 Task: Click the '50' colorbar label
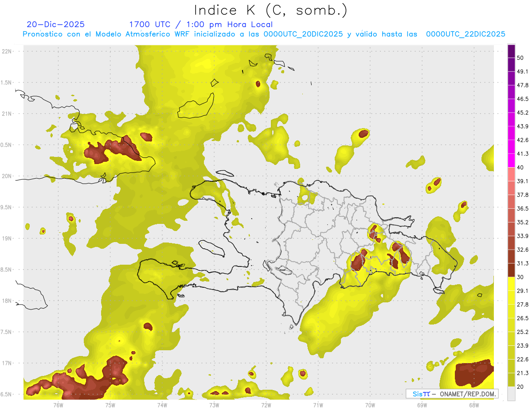(520, 58)
